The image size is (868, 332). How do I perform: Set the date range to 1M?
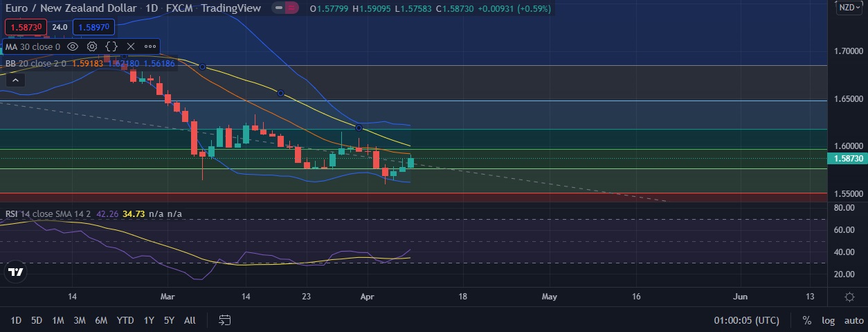tap(58, 320)
